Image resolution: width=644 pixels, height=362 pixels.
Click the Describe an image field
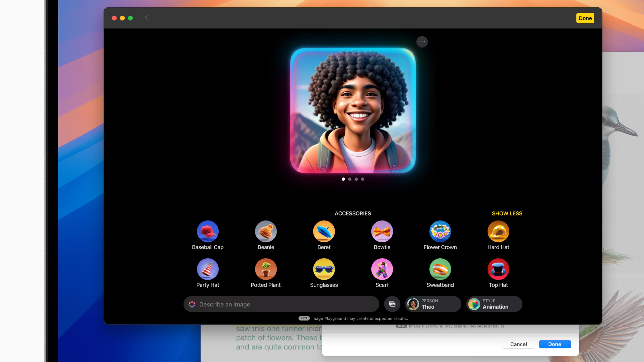[275, 304]
